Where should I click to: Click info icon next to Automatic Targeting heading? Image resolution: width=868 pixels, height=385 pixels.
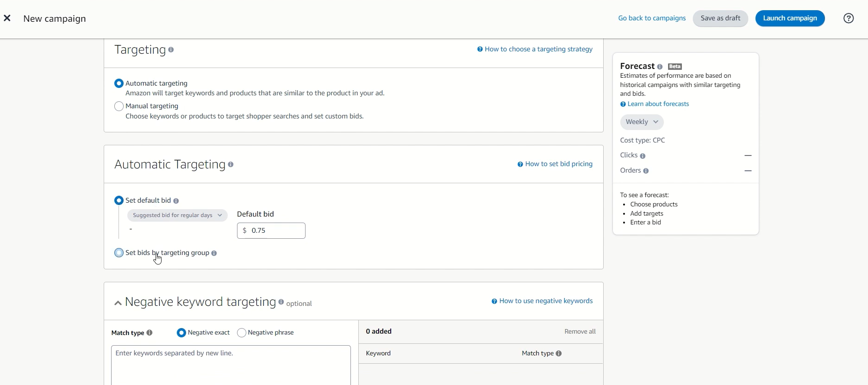tap(231, 164)
